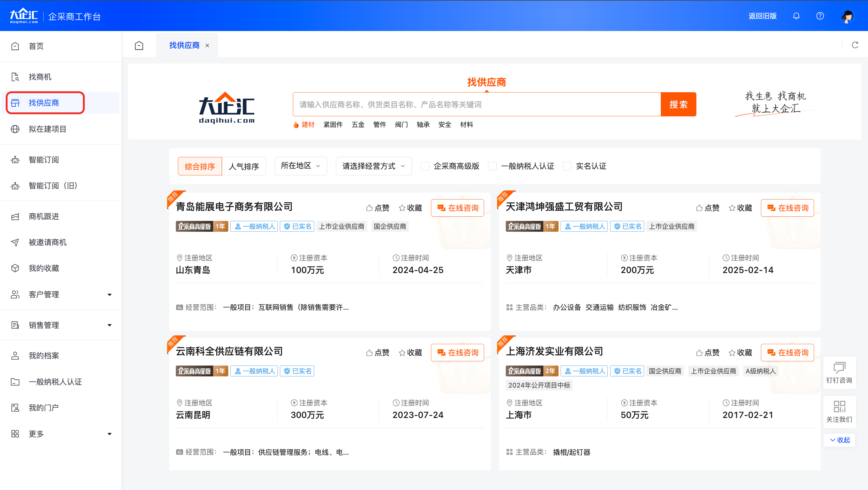Click 在线咨询 for 天津鸿坤强盛工贸有限公司

787,208
